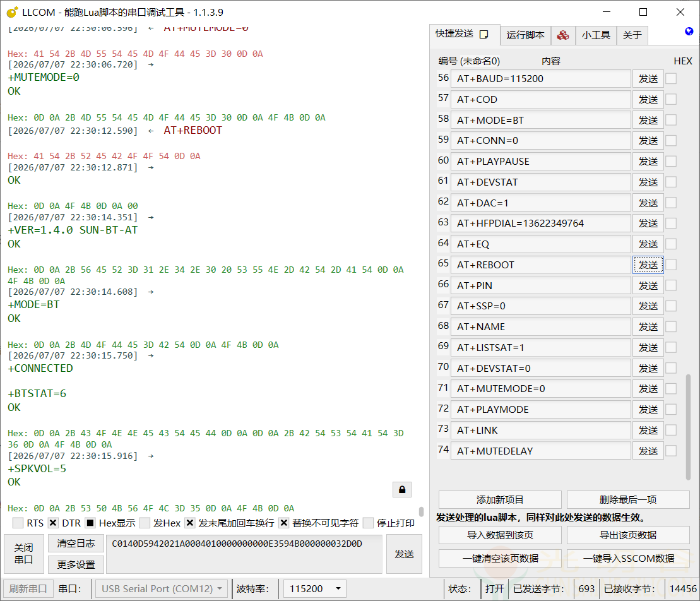
Task: Click 删除最后一项 button
Action: (x=628, y=499)
